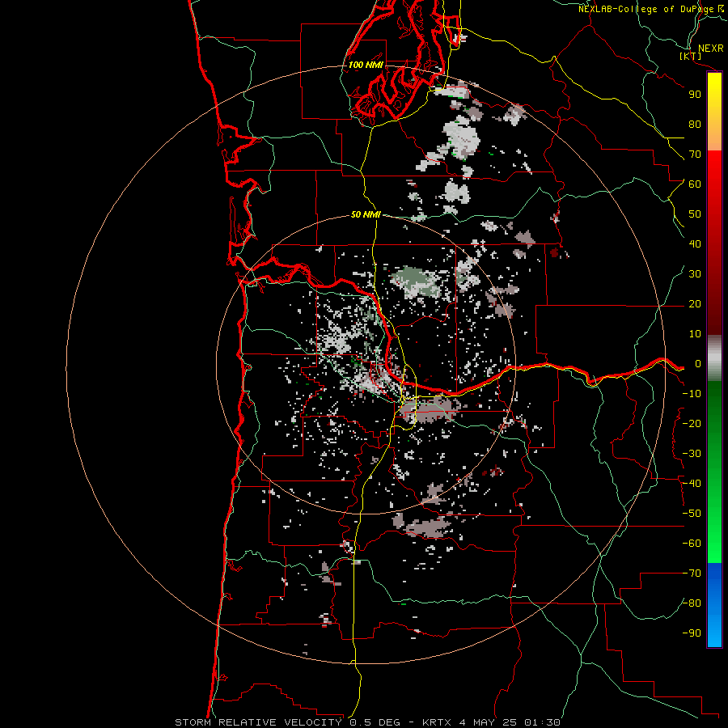
Task: Select the NEXLAB-College of DuPage header text
Action: (x=651, y=9)
